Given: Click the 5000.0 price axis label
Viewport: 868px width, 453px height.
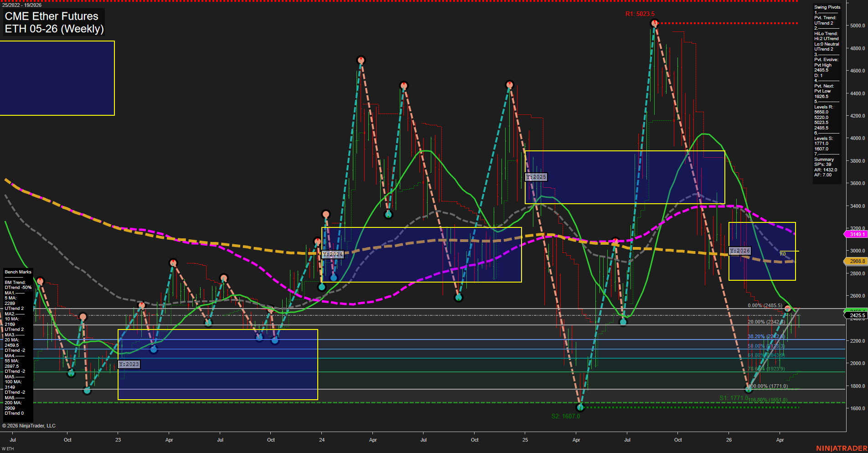Looking at the screenshot, I should tap(858, 26).
